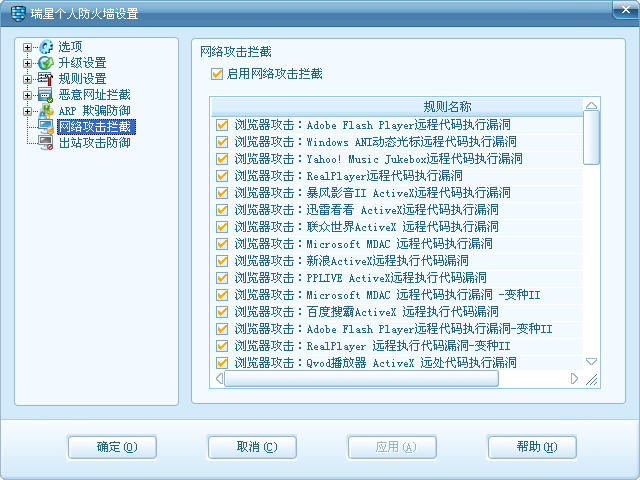This screenshot has width=640, height=480.
Task: Uncheck the RealPlayer远程代码执行漏洞 rule
Action: click(x=222, y=176)
